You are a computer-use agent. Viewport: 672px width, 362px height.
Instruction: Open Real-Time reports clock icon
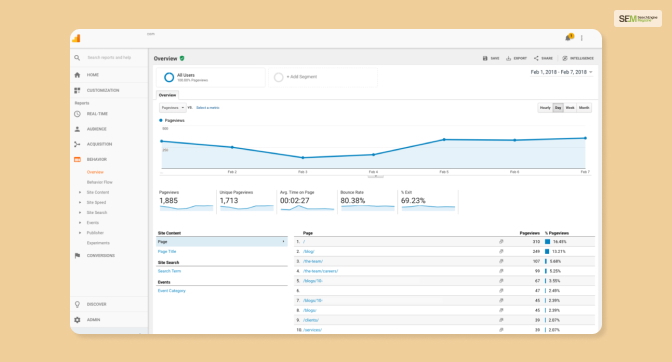pos(77,114)
